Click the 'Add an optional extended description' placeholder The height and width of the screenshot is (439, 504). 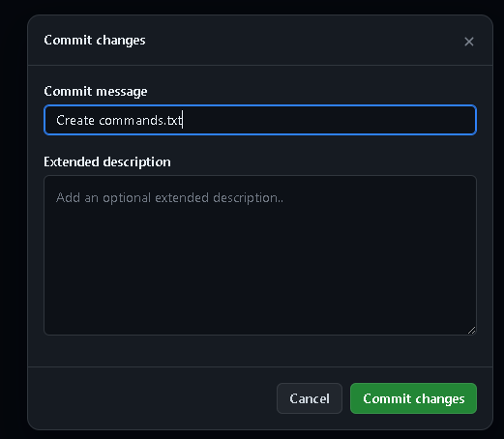point(169,198)
